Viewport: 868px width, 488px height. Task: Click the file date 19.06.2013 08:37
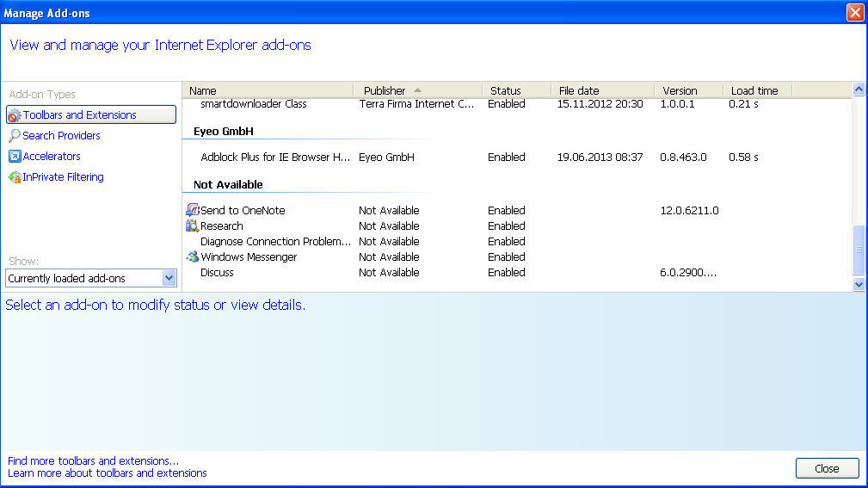point(600,157)
